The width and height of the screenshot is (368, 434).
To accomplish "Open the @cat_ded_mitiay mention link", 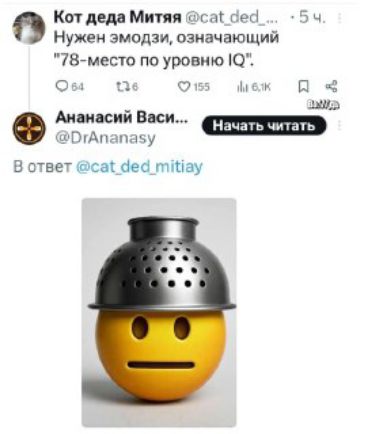I will (140, 166).
